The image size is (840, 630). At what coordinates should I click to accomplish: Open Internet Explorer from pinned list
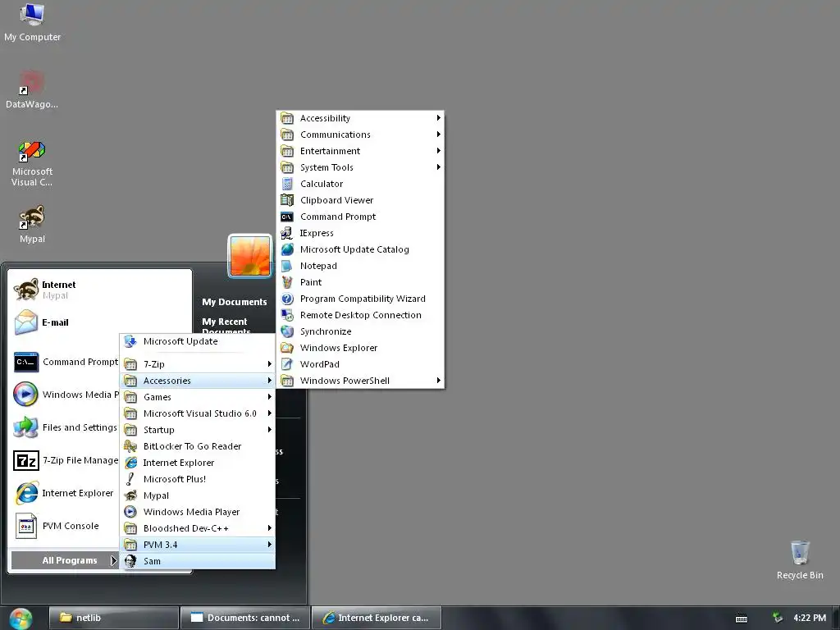point(64,493)
